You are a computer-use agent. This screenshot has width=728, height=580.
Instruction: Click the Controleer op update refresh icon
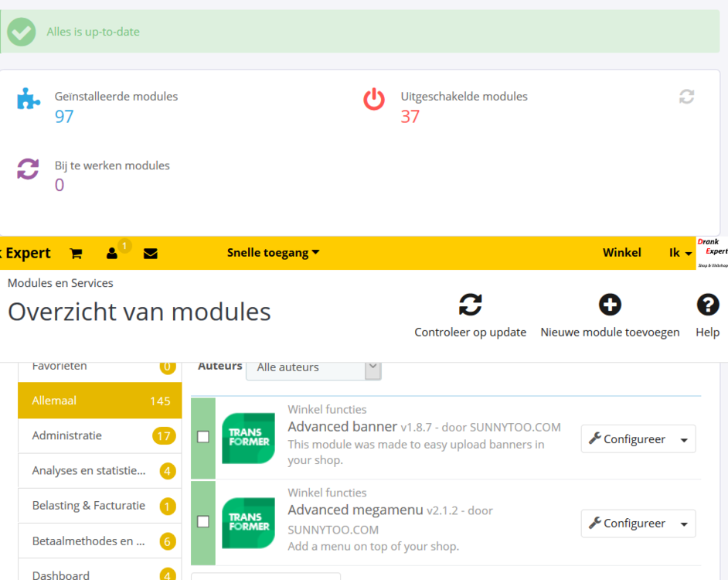[x=470, y=305]
